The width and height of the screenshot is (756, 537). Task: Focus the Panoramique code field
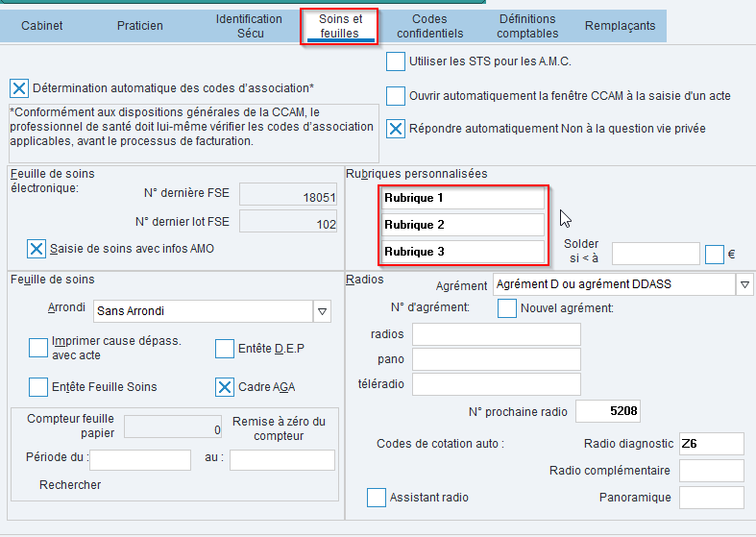pos(711,498)
